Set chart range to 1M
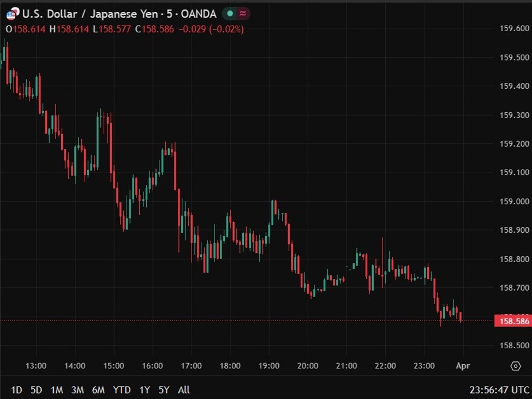 coord(56,390)
